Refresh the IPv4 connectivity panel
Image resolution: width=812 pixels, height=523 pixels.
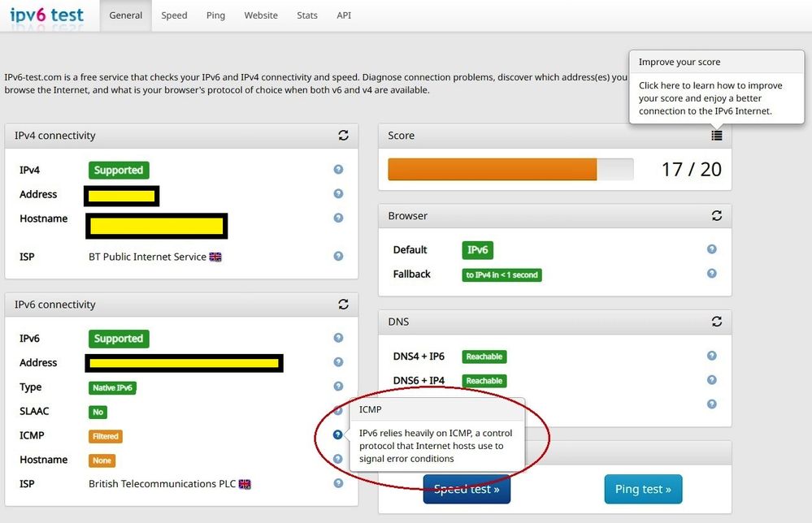click(343, 136)
